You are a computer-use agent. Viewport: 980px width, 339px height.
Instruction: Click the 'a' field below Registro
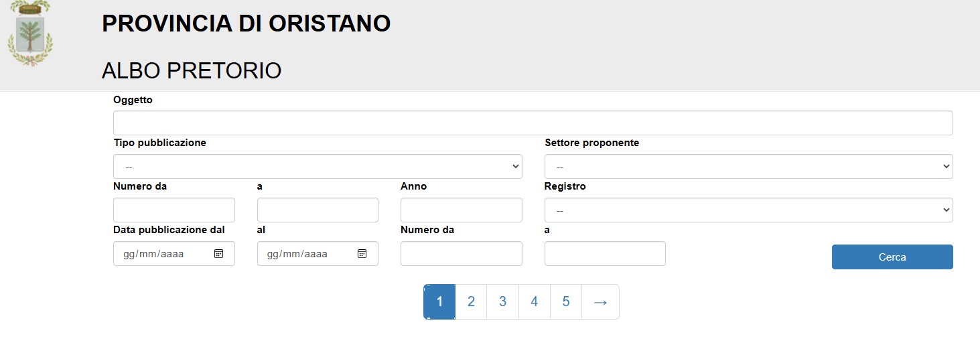tap(605, 254)
